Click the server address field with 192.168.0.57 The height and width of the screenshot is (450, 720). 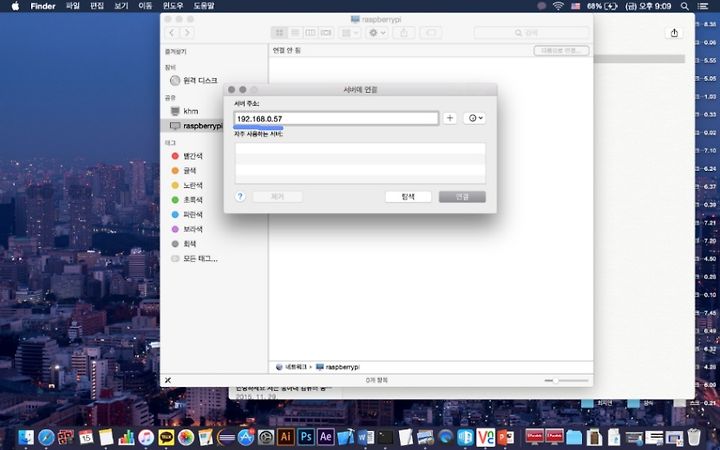coord(336,118)
